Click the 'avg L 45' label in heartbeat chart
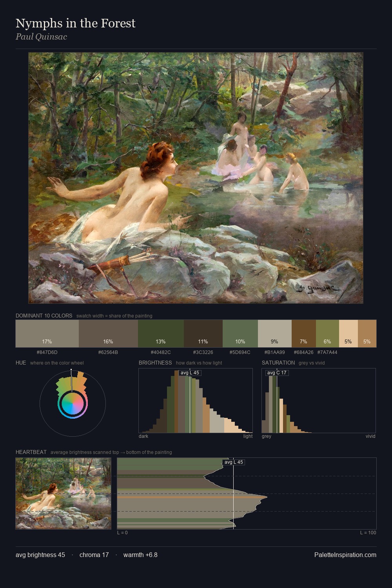 coord(234,462)
